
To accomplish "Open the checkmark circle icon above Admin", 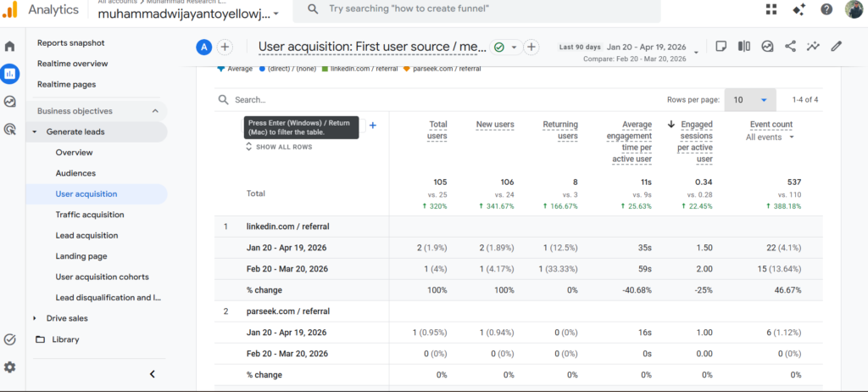I will tap(9, 339).
